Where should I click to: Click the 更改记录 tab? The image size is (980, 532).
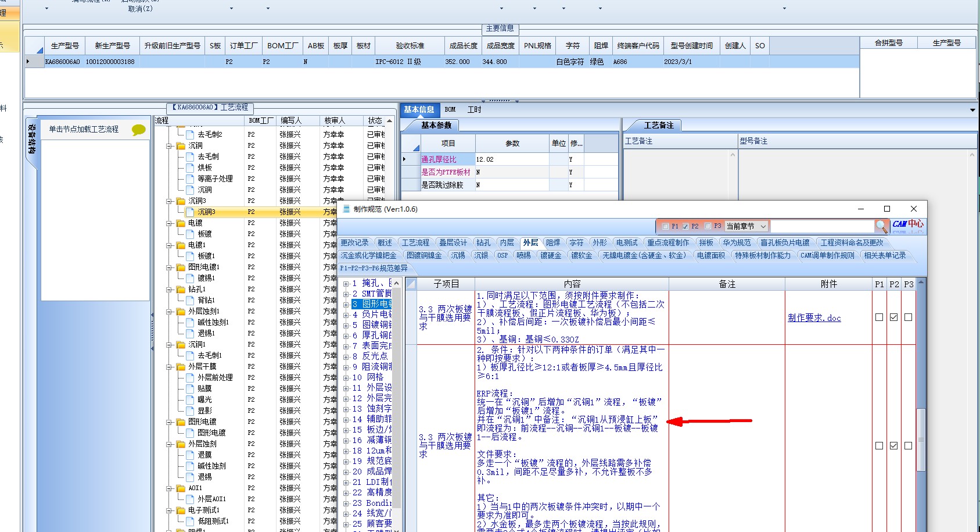354,243
